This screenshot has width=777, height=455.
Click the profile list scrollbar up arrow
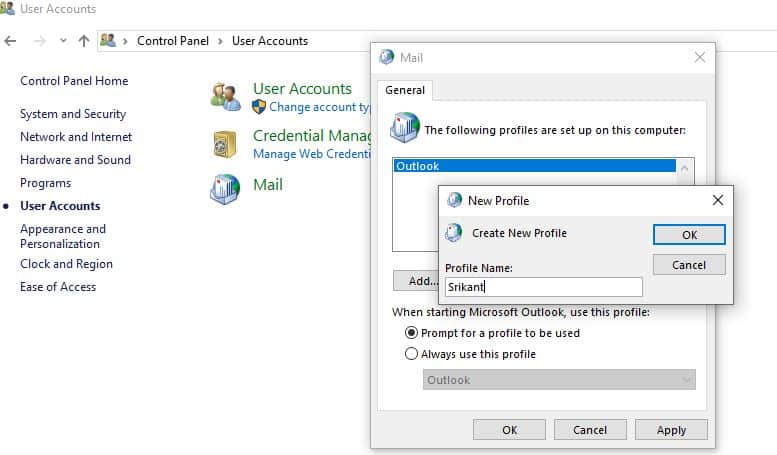tap(684, 169)
